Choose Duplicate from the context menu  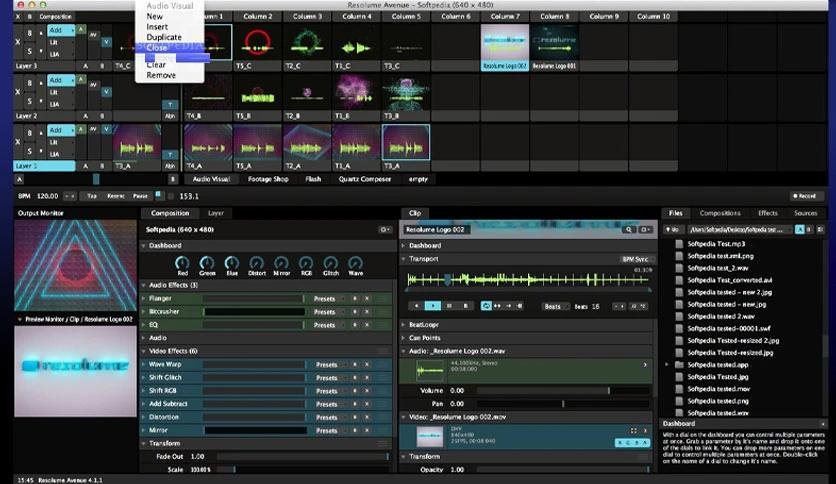[x=164, y=37]
